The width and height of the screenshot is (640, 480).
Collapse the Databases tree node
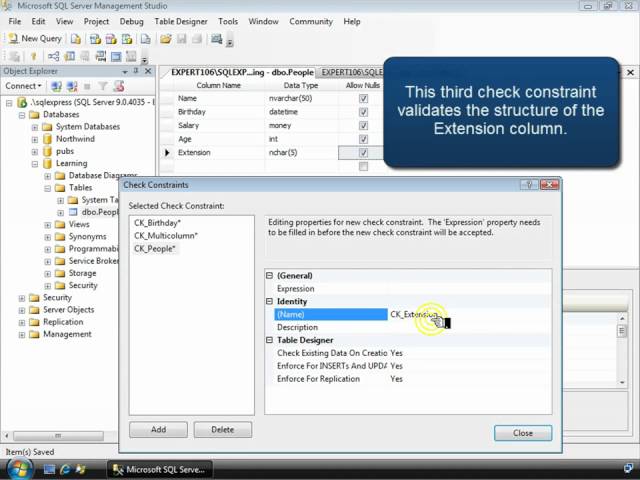[22, 115]
